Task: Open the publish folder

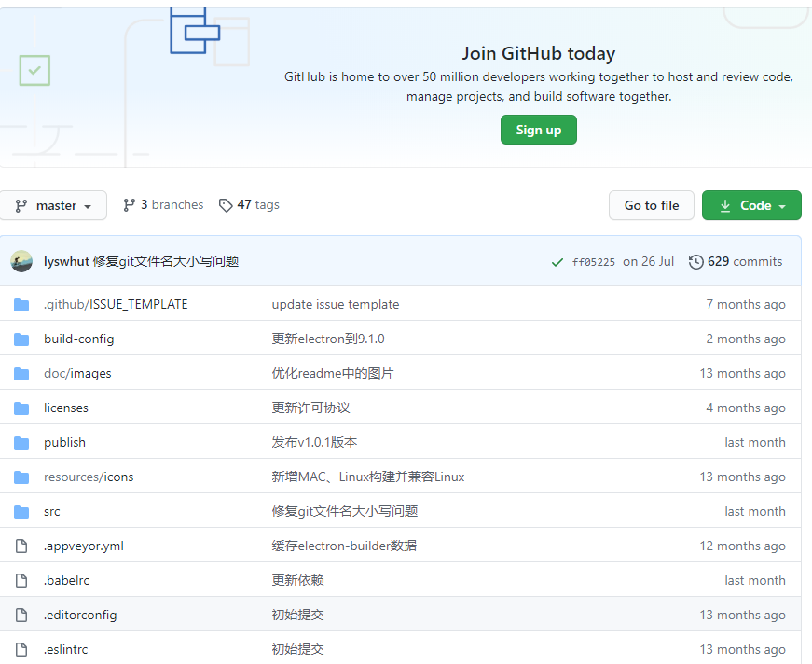Action: 64,442
